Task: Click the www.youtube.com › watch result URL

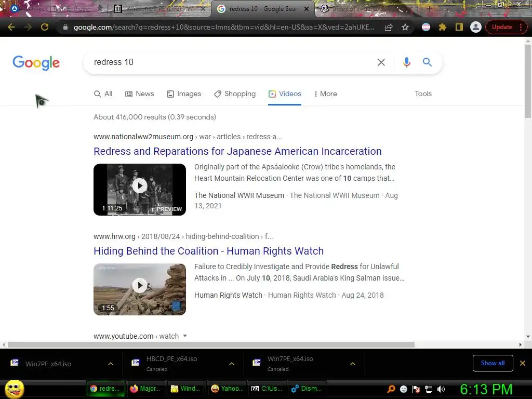Action: pos(136,336)
